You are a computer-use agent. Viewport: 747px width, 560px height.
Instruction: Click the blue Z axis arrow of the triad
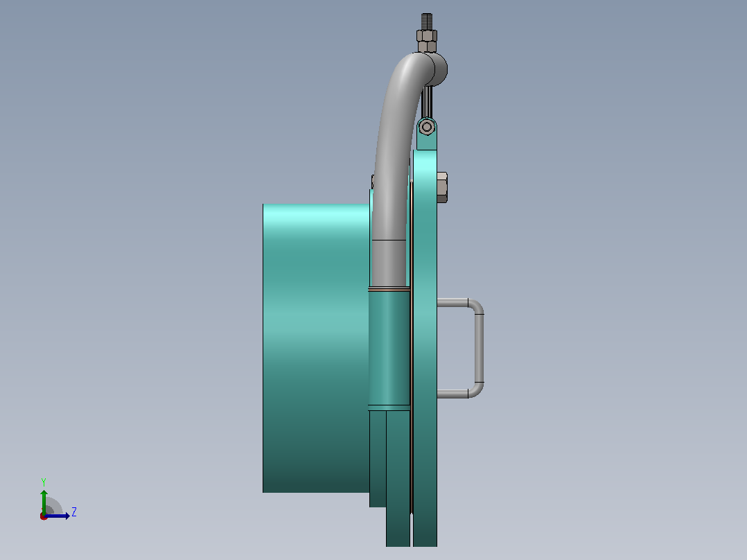pos(58,516)
